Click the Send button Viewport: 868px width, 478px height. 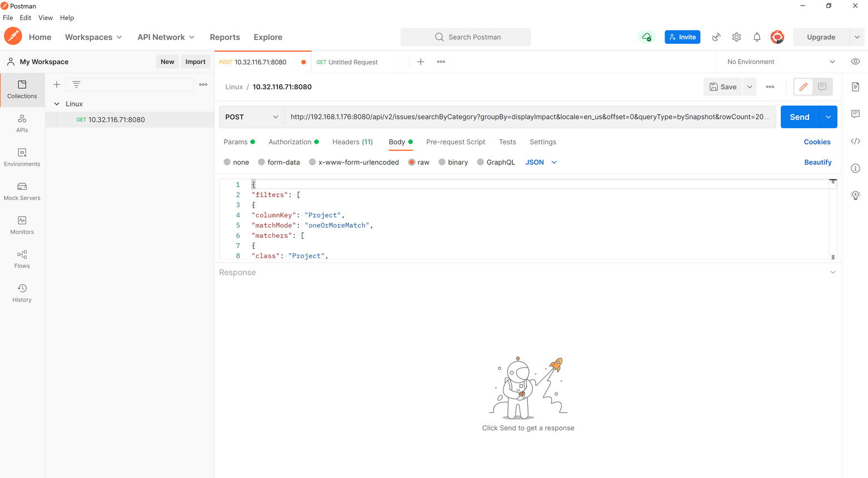[800, 117]
